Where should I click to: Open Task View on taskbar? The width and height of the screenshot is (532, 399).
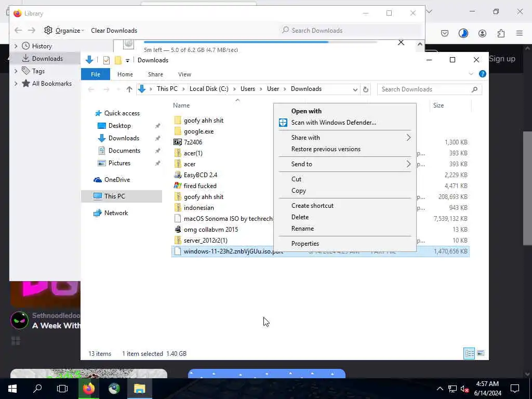click(62, 389)
